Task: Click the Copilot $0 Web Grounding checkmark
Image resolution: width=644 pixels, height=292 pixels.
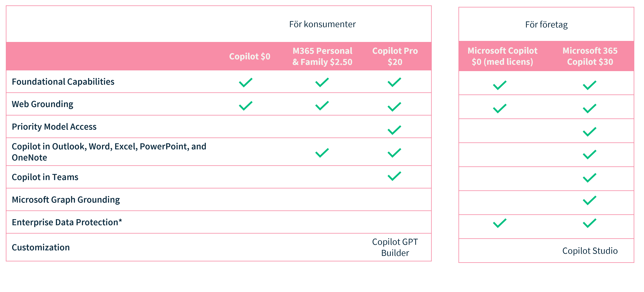Action: tap(245, 106)
